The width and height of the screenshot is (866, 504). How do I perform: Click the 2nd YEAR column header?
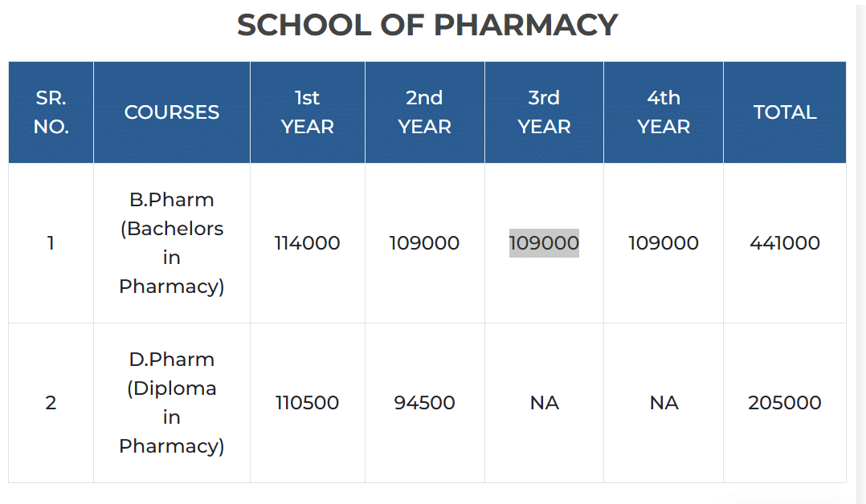[424, 112]
